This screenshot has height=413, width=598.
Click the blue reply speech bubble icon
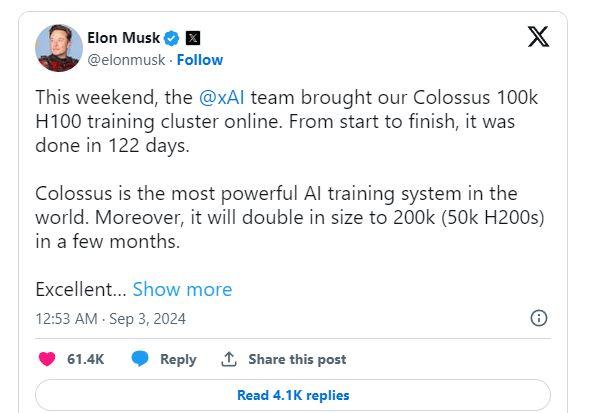pos(140,359)
